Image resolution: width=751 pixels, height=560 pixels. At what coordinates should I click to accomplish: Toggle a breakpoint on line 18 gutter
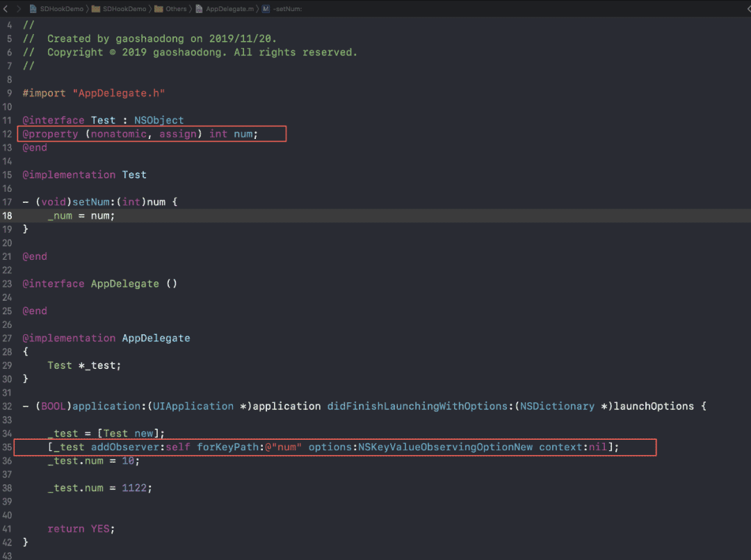pyautogui.click(x=7, y=216)
